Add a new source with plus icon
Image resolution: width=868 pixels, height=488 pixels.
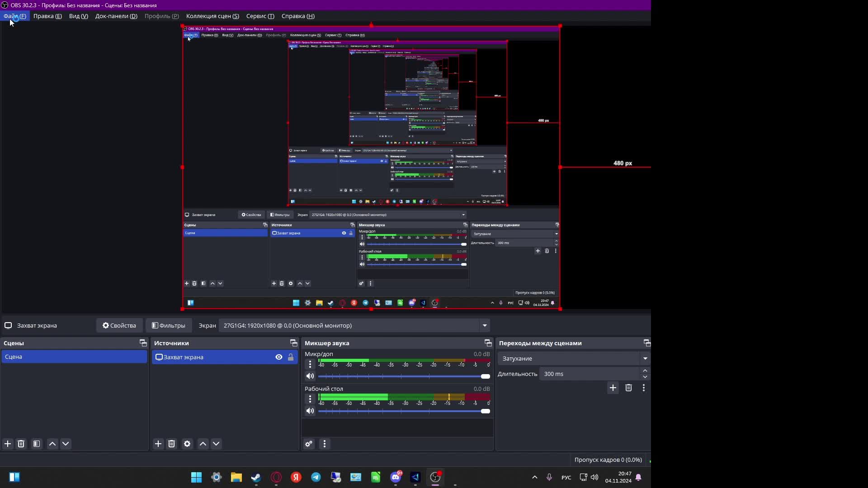click(158, 444)
